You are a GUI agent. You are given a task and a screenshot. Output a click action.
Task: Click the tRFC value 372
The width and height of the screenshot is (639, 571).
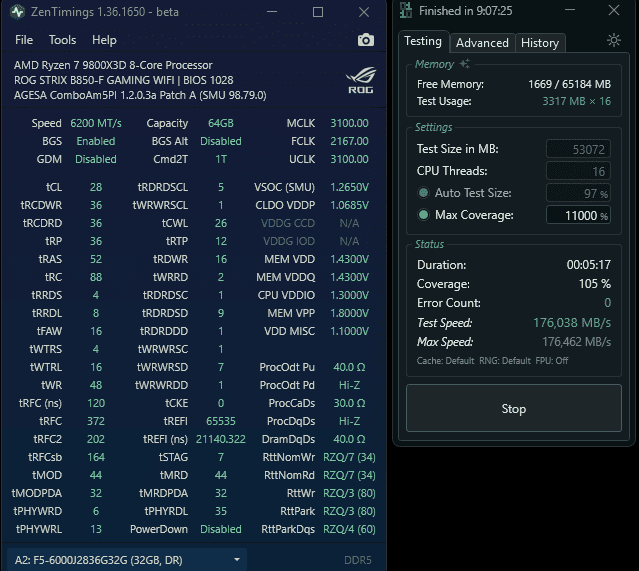pyautogui.click(x=96, y=421)
